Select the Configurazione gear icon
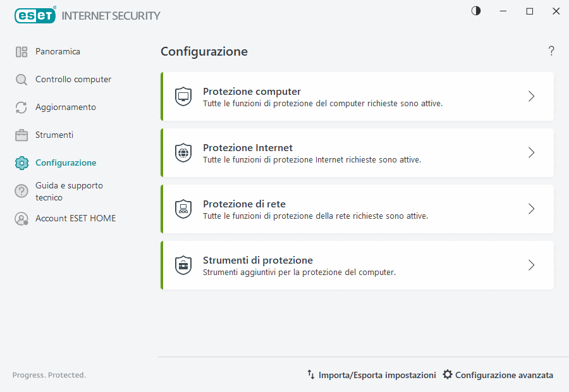 click(x=21, y=162)
